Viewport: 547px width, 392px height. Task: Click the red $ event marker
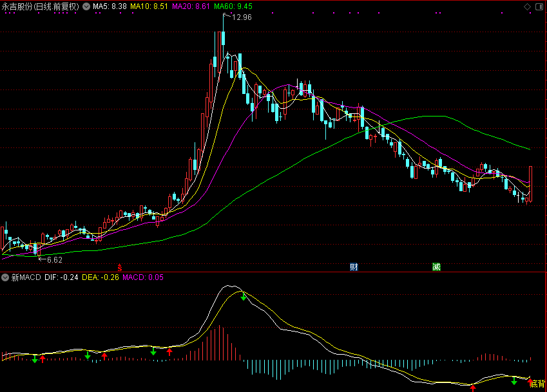click(119, 266)
